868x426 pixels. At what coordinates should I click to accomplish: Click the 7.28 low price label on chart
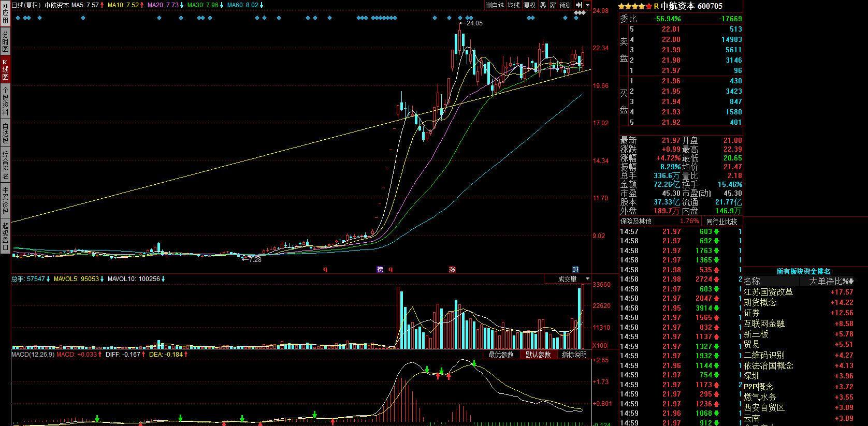click(255, 260)
